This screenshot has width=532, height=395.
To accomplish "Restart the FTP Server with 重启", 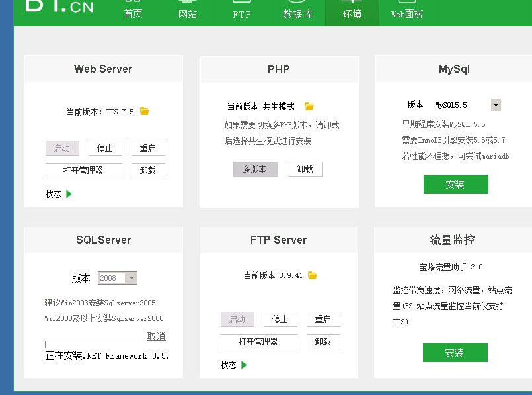I will [x=323, y=319].
